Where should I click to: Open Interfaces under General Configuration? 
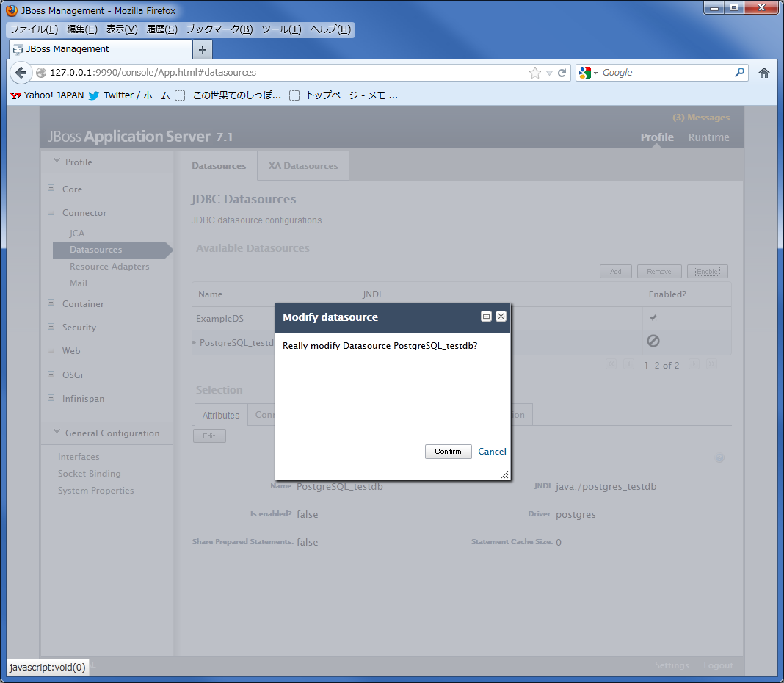pos(79,457)
